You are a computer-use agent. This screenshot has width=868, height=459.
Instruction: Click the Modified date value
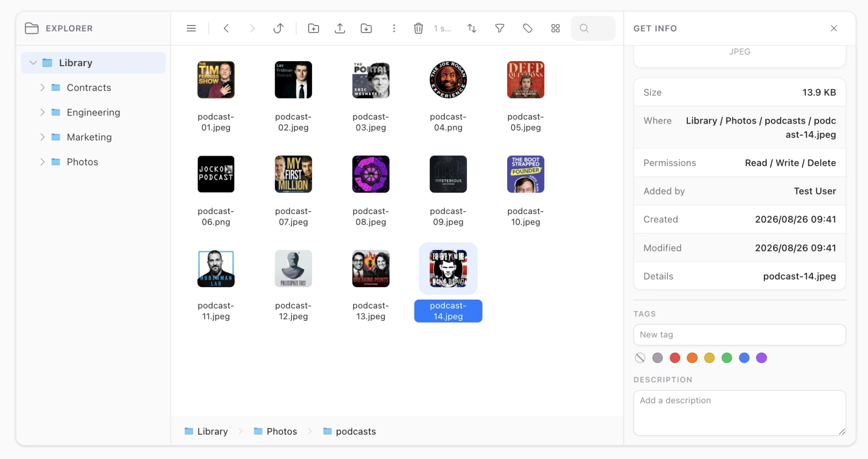(x=795, y=248)
